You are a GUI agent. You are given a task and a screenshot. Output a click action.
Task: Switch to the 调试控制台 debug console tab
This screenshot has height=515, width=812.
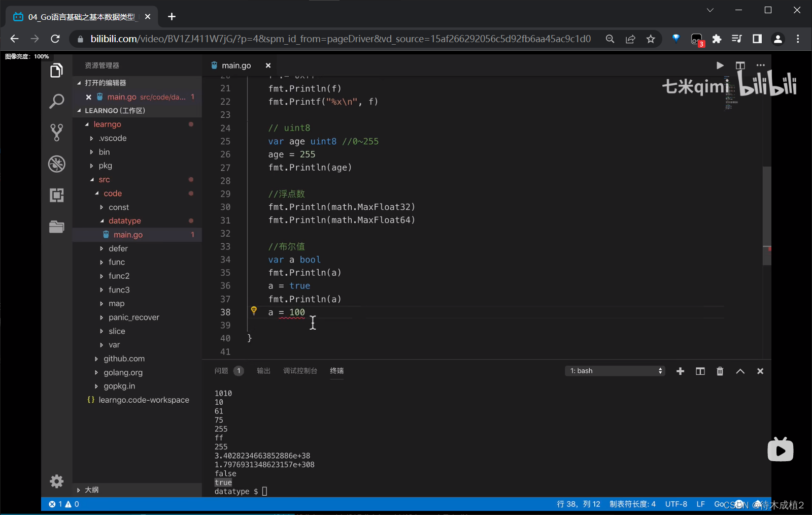[x=300, y=371]
